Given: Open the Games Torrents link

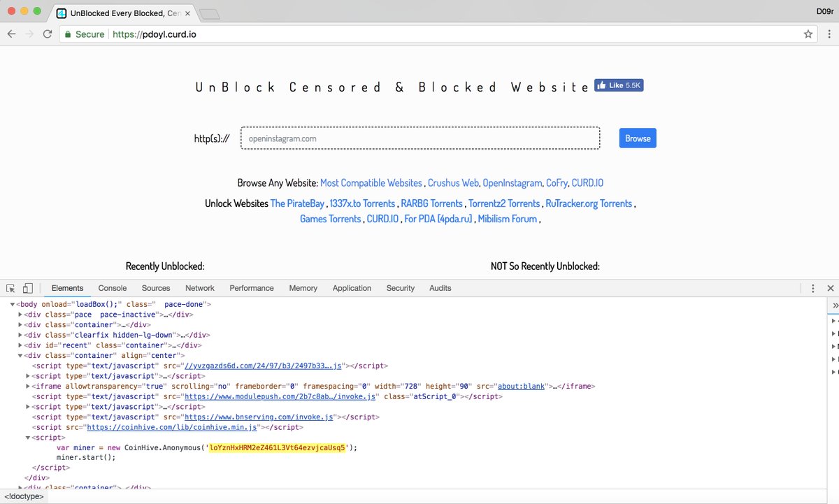Looking at the screenshot, I should click(331, 219).
